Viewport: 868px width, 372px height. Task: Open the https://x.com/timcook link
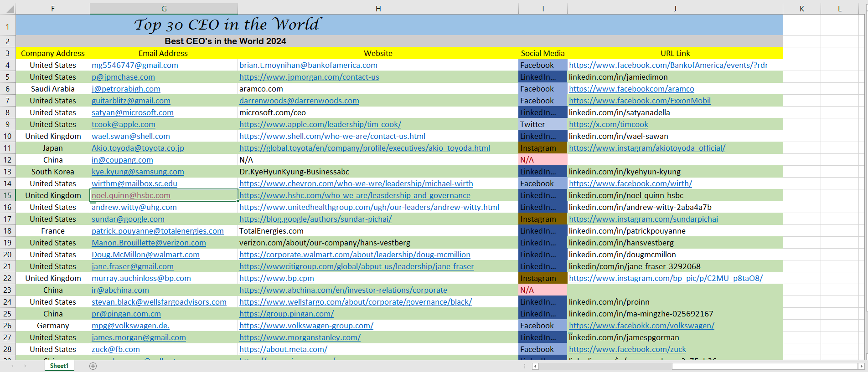[x=608, y=124]
